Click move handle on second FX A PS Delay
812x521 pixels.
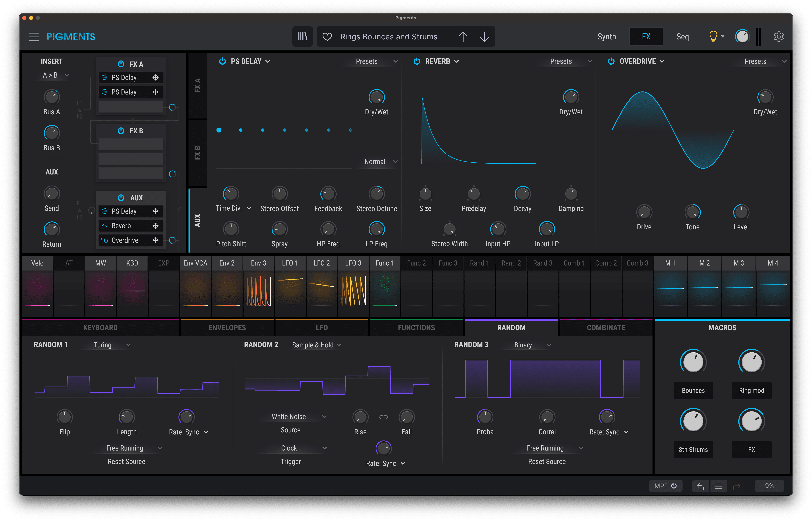156,92
